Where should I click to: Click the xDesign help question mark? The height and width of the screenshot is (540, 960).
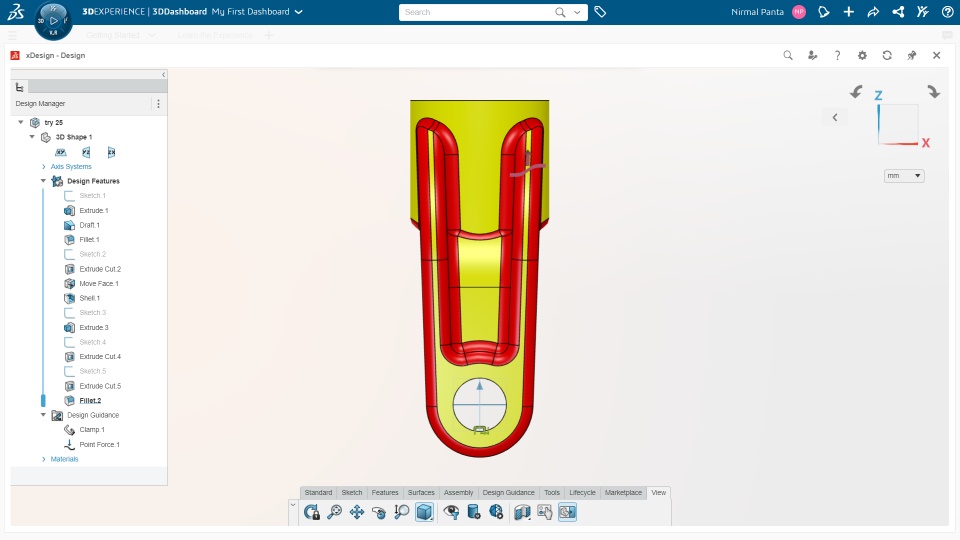[838, 55]
